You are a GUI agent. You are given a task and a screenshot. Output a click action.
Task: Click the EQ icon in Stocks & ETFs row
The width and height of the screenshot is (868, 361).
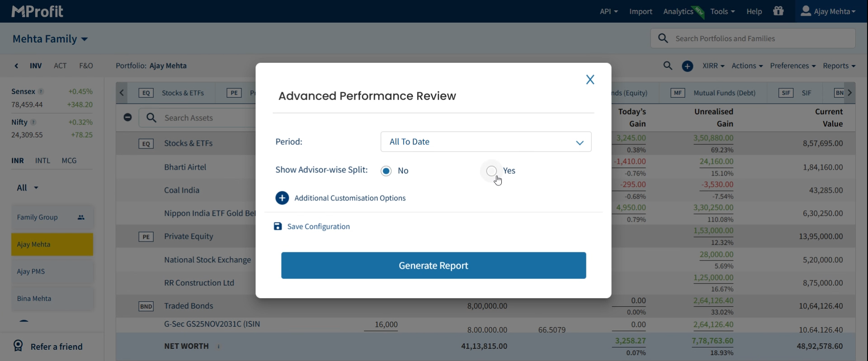click(x=146, y=144)
